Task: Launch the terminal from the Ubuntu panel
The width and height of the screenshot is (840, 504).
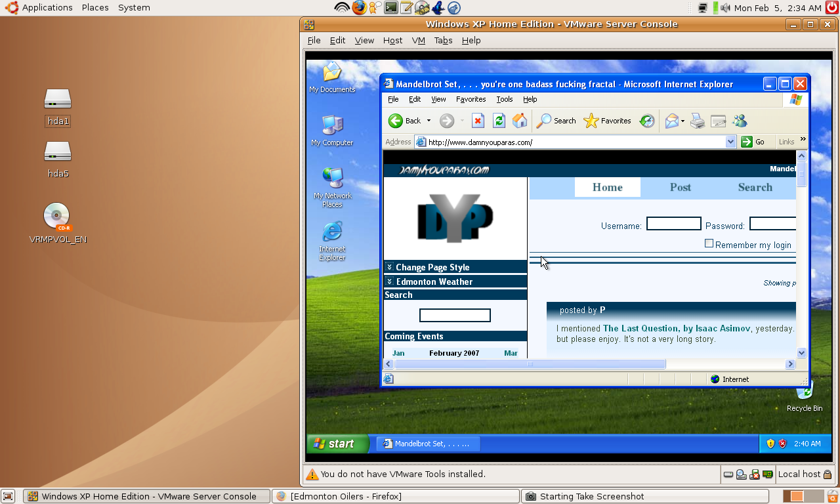Action: tap(391, 8)
